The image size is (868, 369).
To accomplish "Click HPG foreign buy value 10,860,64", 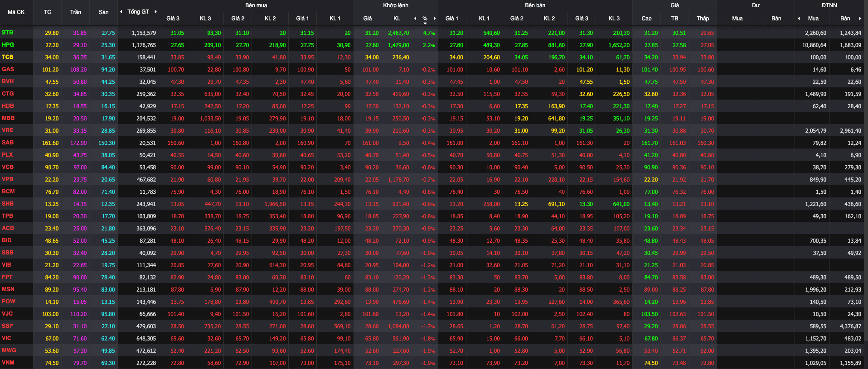I will 814,45.
